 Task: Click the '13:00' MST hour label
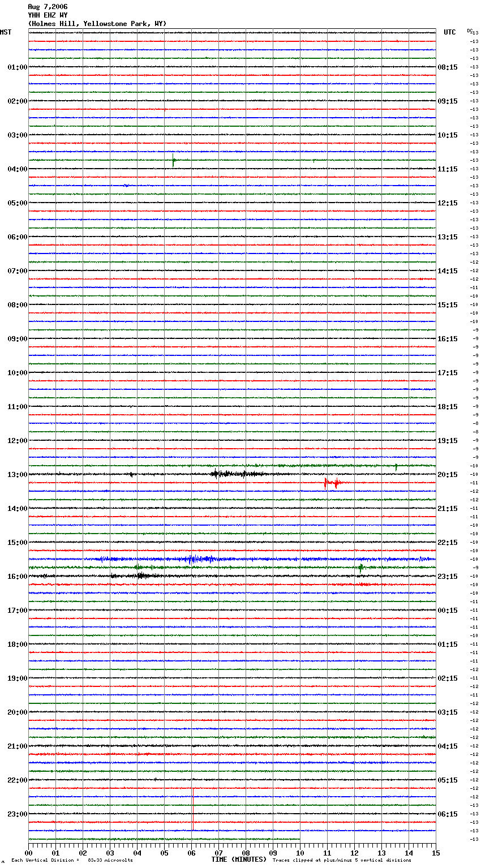[x=18, y=475]
